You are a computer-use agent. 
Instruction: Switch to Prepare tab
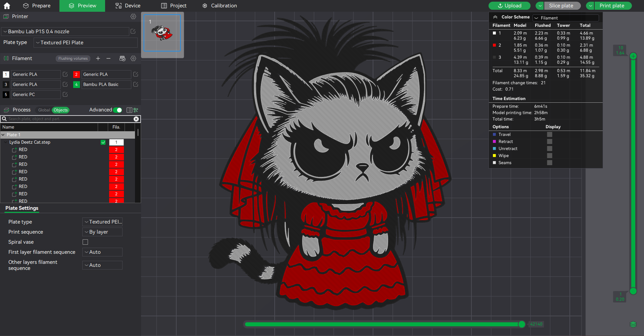point(37,6)
